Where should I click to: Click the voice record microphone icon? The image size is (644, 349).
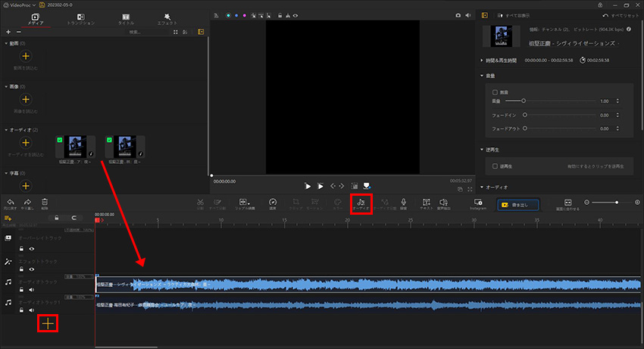click(x=403, y=203)
